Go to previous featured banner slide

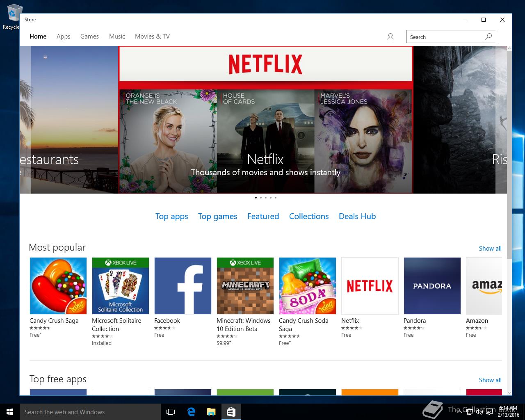(25, 120)
